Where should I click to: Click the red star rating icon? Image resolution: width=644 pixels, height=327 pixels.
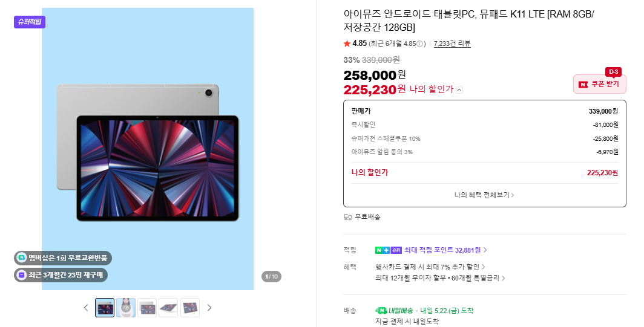tap(347, 44)
